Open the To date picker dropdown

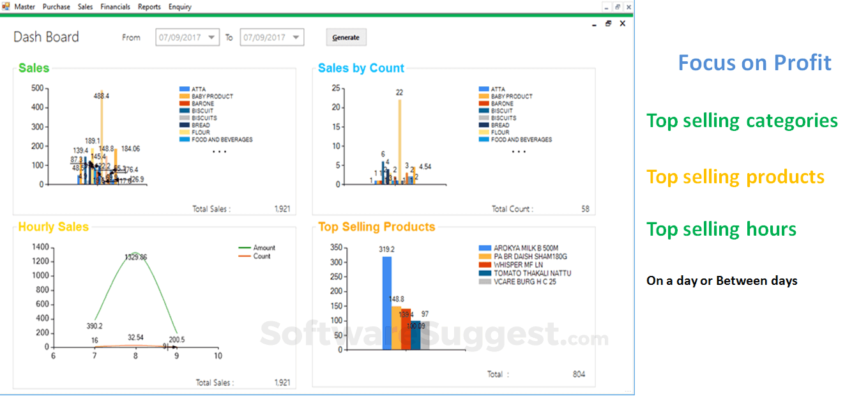click(296, 37)
